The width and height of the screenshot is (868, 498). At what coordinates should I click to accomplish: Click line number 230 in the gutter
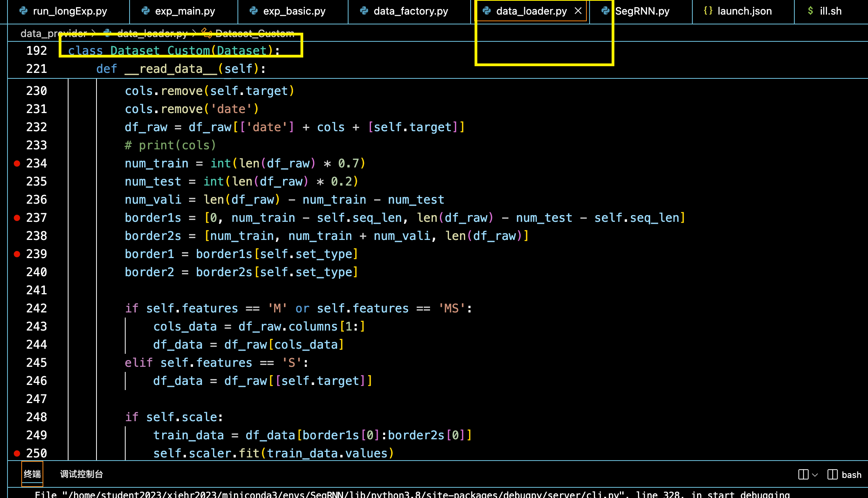tap(37, 91)
